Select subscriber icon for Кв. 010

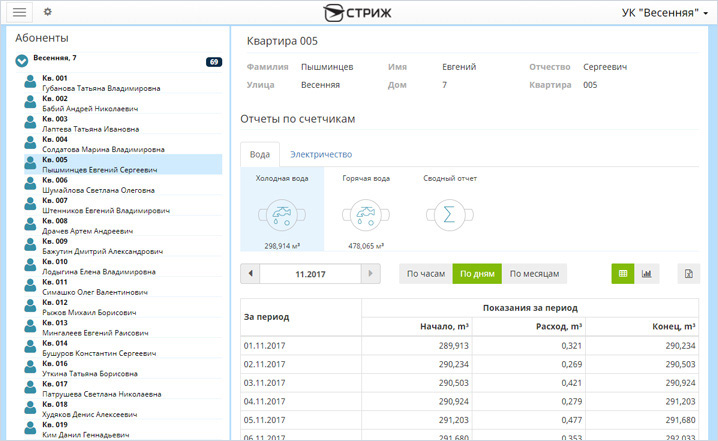click(x=30, y=265)
